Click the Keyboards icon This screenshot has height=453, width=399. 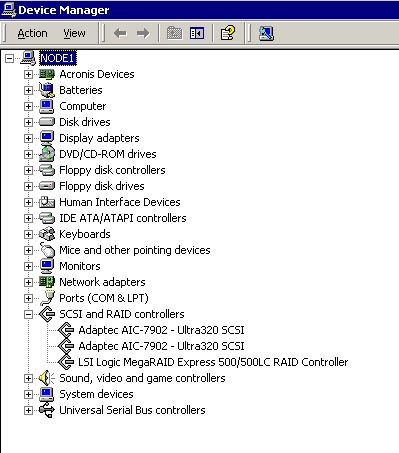(x=47, y=234)
